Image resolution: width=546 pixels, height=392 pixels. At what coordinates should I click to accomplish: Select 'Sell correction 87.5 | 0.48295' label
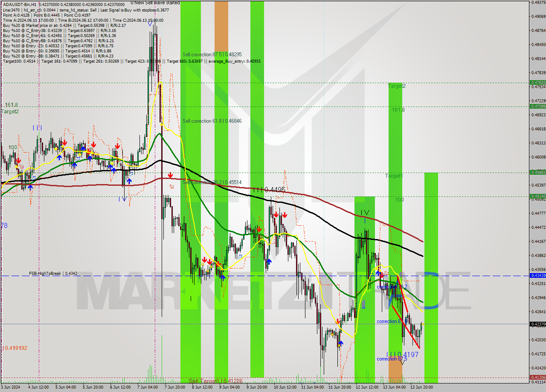point(212,55)
